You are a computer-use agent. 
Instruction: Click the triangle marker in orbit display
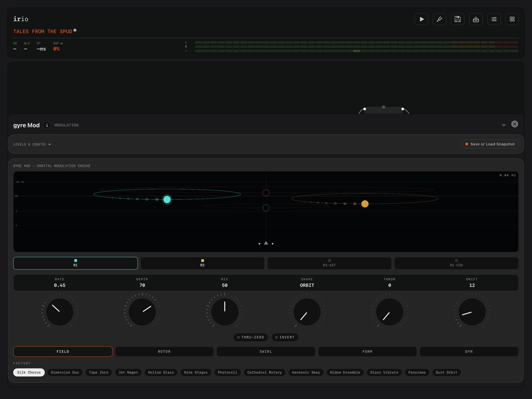click(266, 243)
